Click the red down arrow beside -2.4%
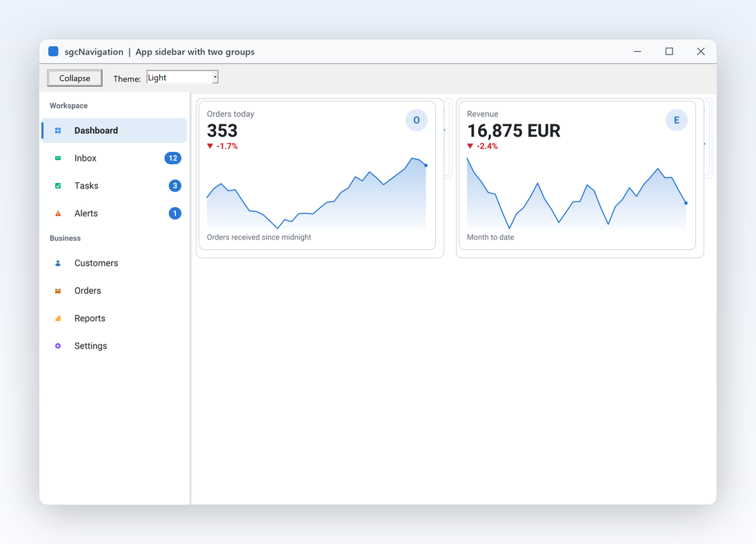The width and height of the screenshot is (756, 544). pos(470,146)
